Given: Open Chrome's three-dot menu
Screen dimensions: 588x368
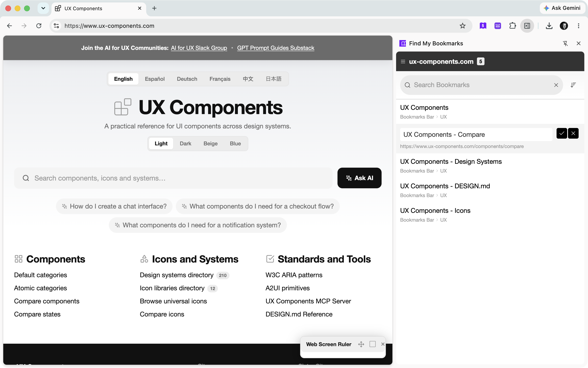Looking at the screenshot, I should (x=579, y=26).
